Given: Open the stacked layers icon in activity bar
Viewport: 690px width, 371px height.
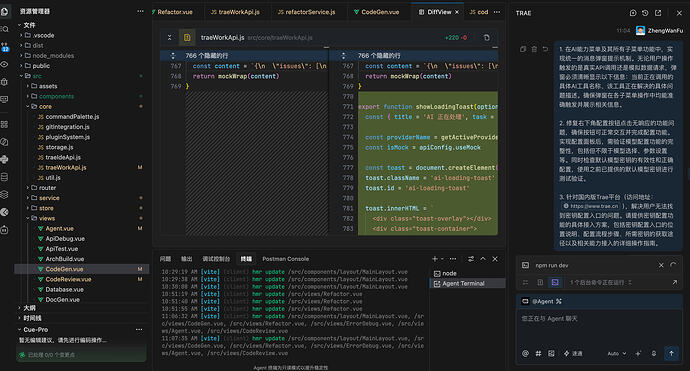Looking at the screenshot, I should 4,195.
